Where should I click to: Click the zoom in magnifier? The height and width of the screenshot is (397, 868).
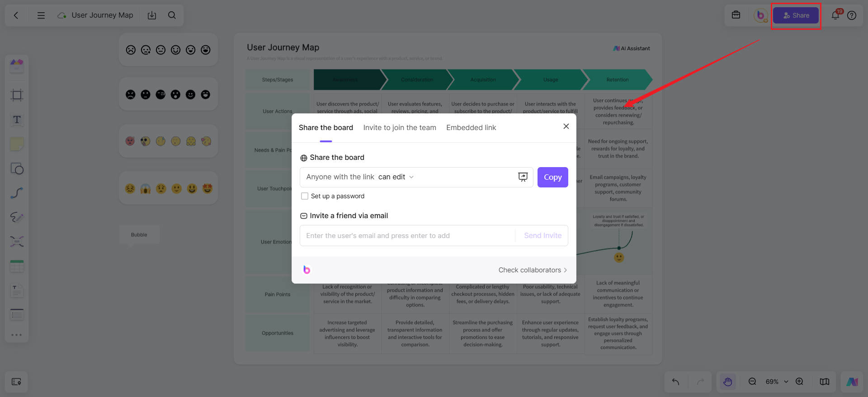tap(799, 382)
